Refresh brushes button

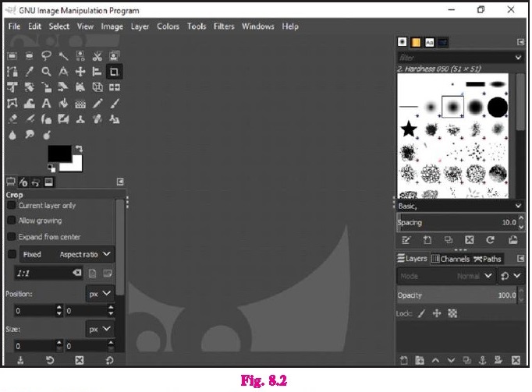491,240
